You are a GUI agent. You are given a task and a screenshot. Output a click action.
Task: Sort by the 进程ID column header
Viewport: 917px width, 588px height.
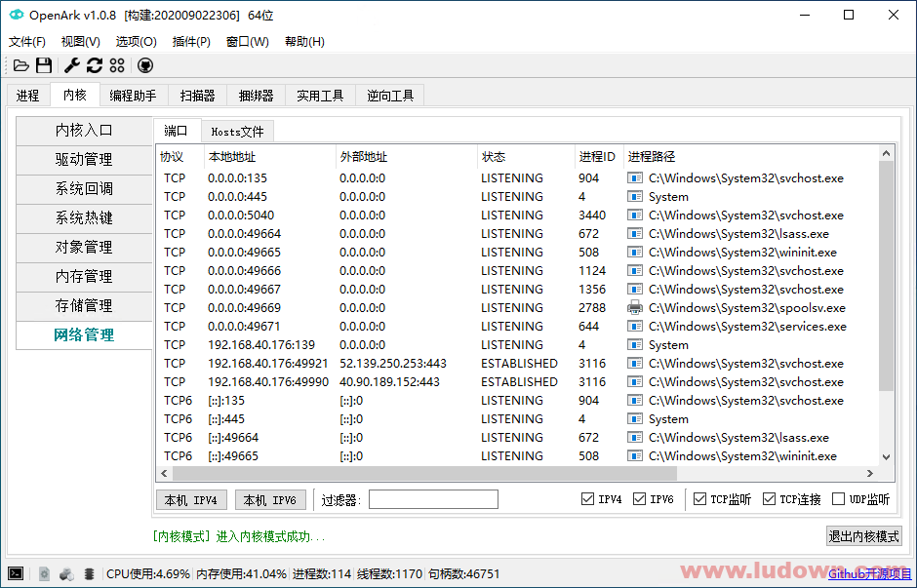[597, 157]
